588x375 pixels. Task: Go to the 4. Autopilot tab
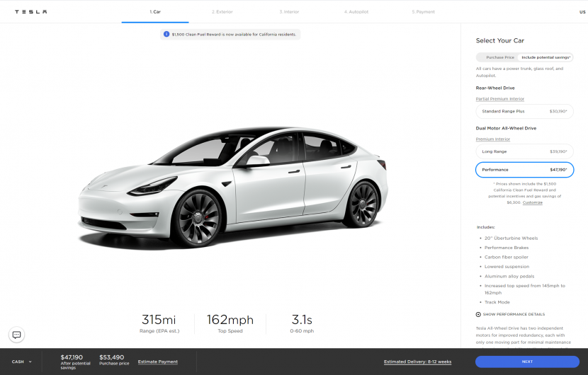click(356, 11)
